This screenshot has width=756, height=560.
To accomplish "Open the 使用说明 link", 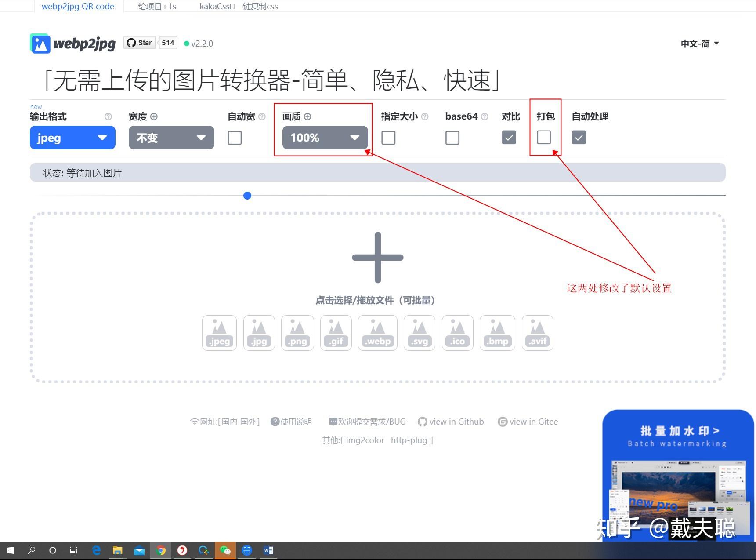I will pos(291,422).
